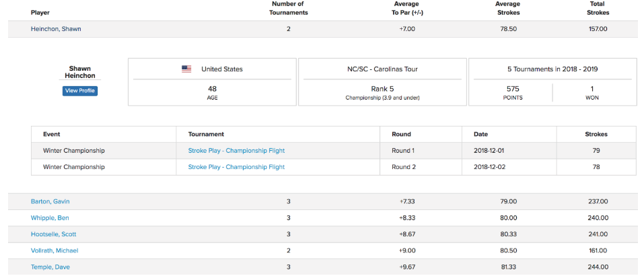The width and height of the screenshot is (644, 276).
Task: Sort by Average To Par column header
Action: coord(406,8)
